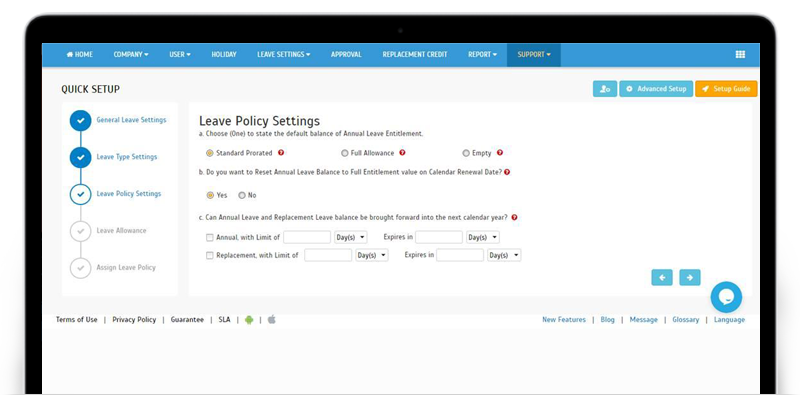Open the APPROVAL menu item
This screenshot has height=395, width=800.
click(346, 55)
